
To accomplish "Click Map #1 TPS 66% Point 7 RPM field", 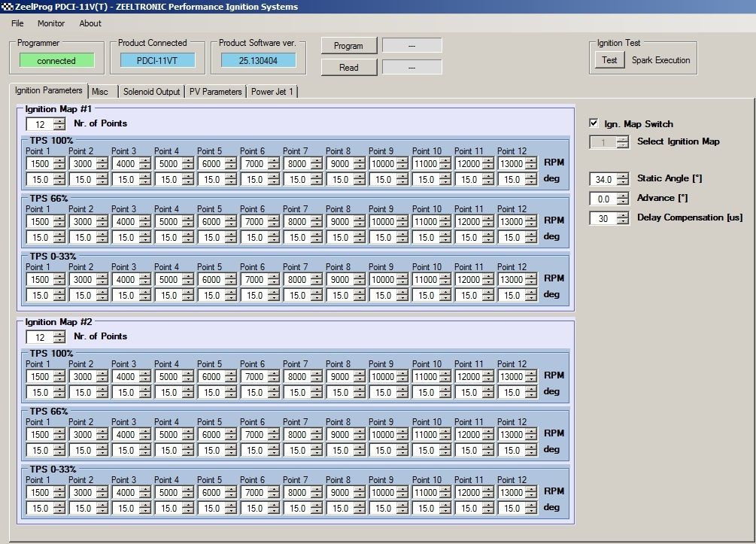I will (297, 221).
